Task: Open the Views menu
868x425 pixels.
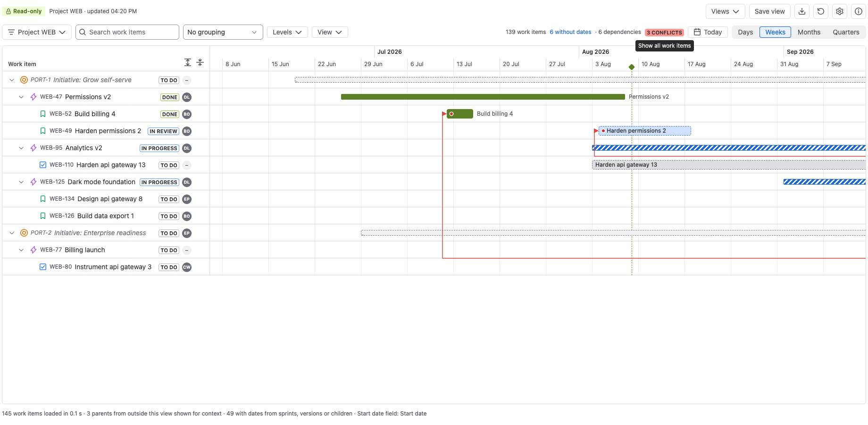Action: (x=725, y=11)
